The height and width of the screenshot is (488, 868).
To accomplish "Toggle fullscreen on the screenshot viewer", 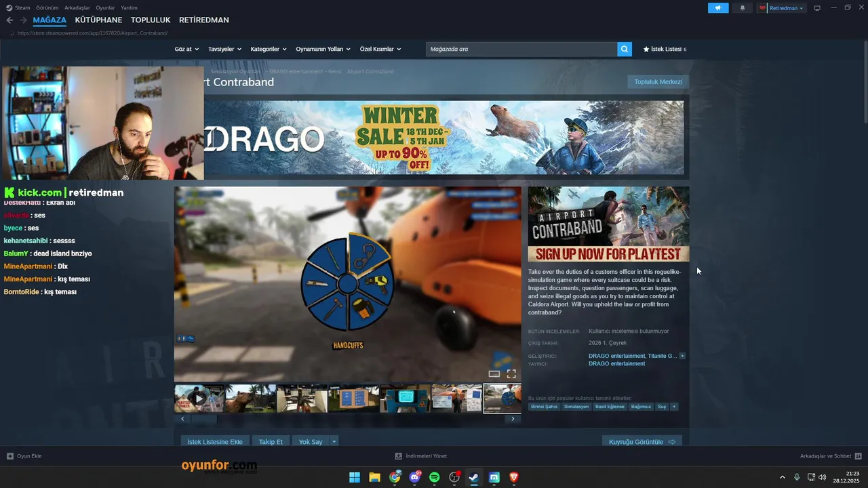I will [x=511, y=373].
